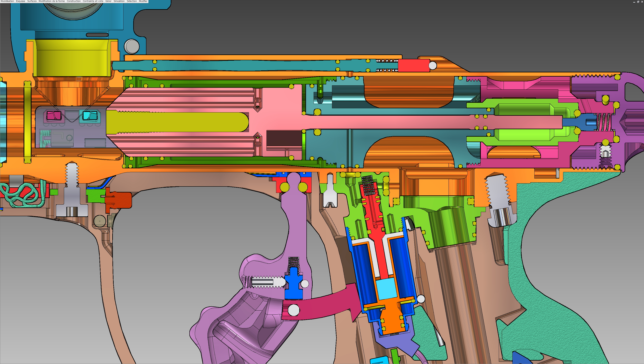Open the Modification de la forme menu
Viewport: 644px width, 364px height.
click(52, 1)
